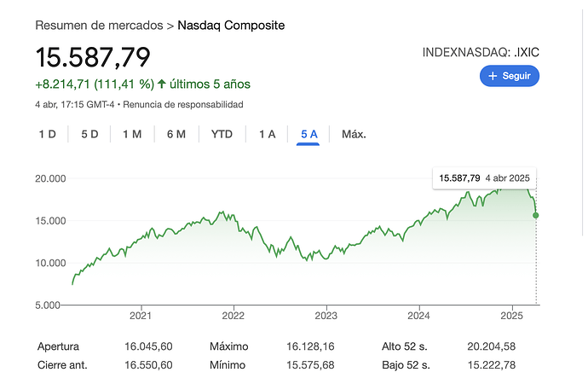Select the 5 D time range tab

point(89,134)
